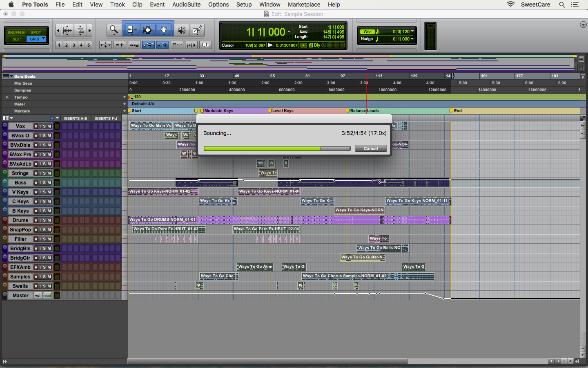
Task: Open the Marketplace menu
Action: tap(304, 4)
